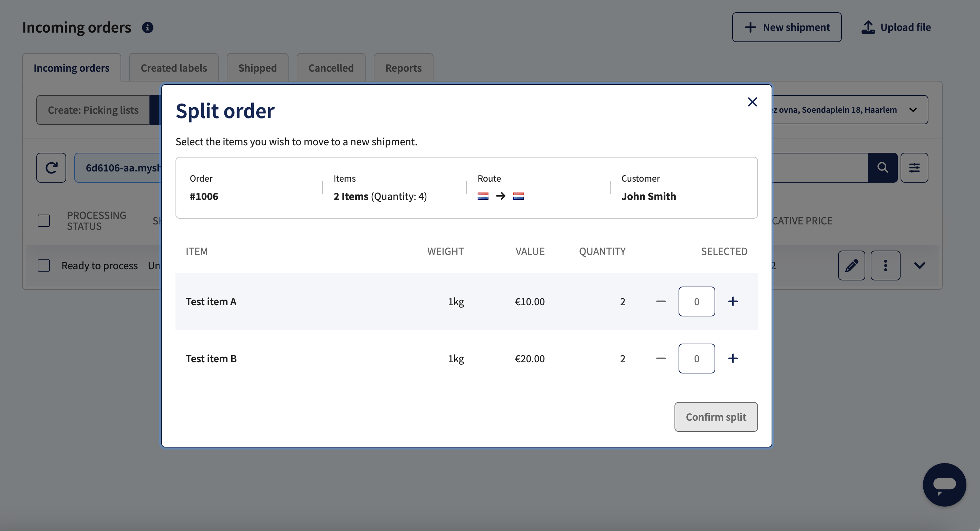Click the search field containing 6d6106-aa.mysh

[118, 168]
